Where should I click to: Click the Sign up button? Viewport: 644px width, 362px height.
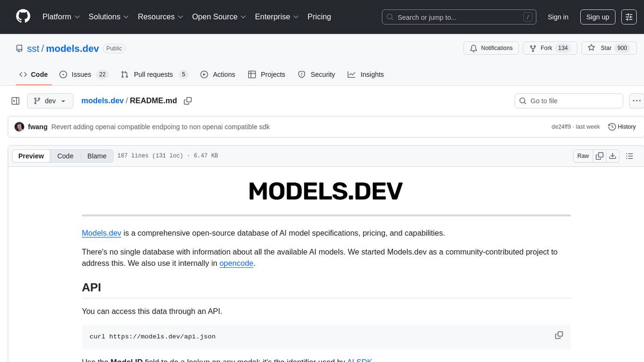[x=598, y=17]
